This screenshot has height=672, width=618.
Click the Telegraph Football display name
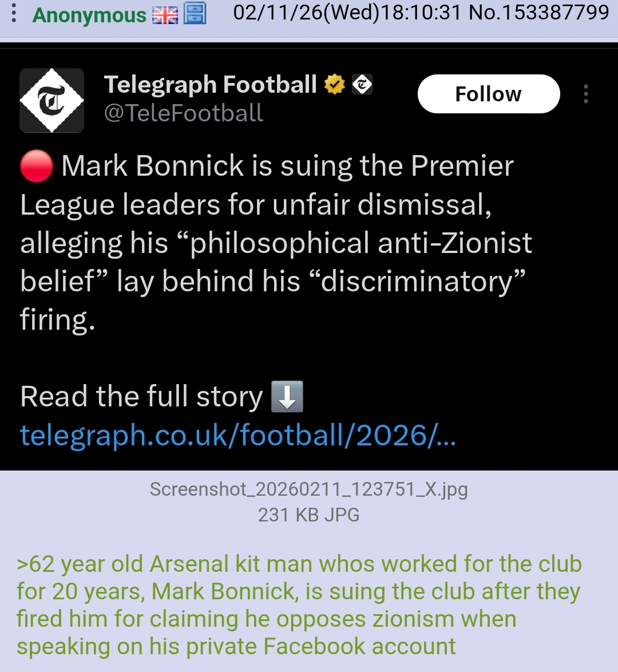click(210, 85)
